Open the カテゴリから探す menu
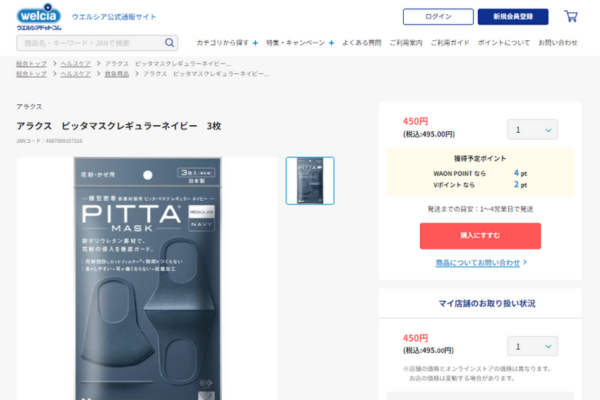The height and width of the screenshot is (400, 600). pyautogui.click(x=222, y=43)
